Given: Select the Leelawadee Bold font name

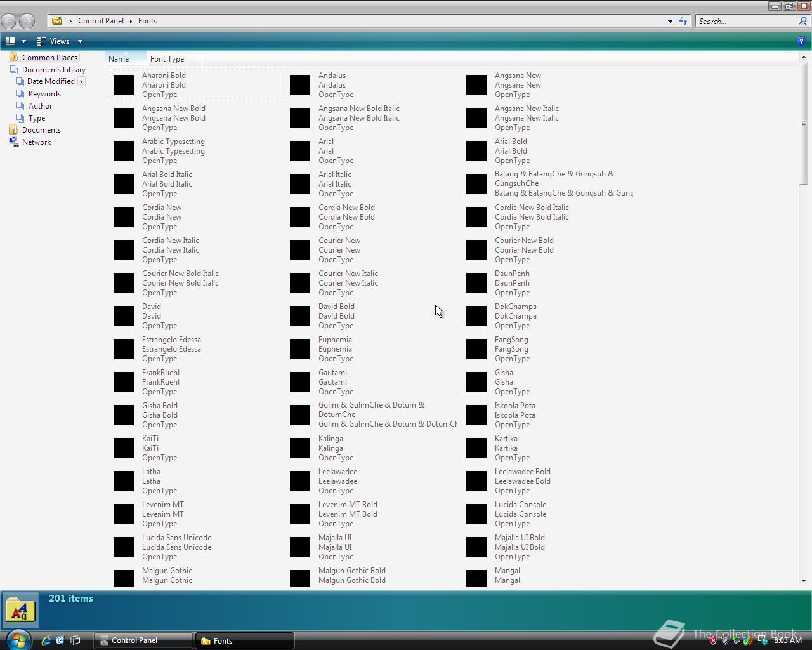Looking at the screenshot, I should tap(522, 472).
